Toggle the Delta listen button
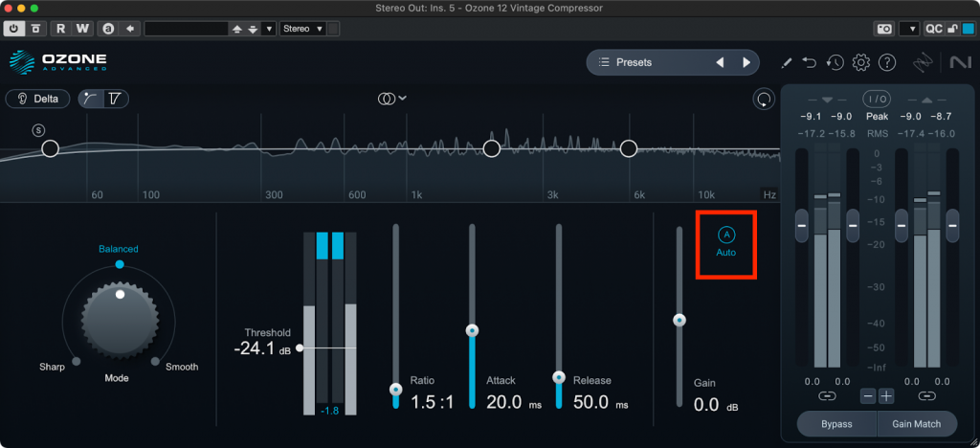This screenshot has height=448, width=980. (37, 99)
